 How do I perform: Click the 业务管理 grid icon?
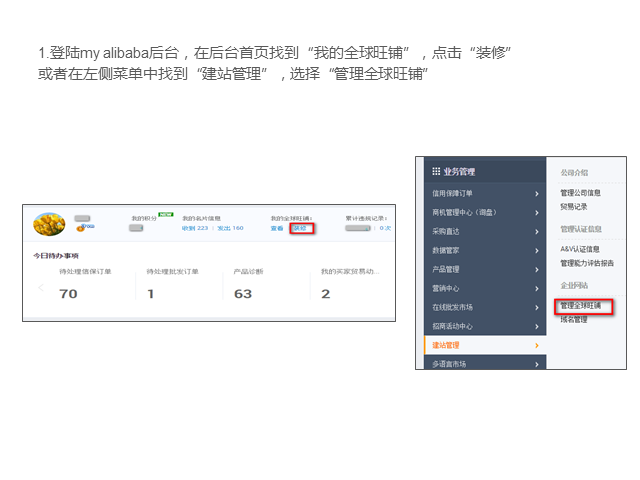pyautogui.click(x=436, y=171)
